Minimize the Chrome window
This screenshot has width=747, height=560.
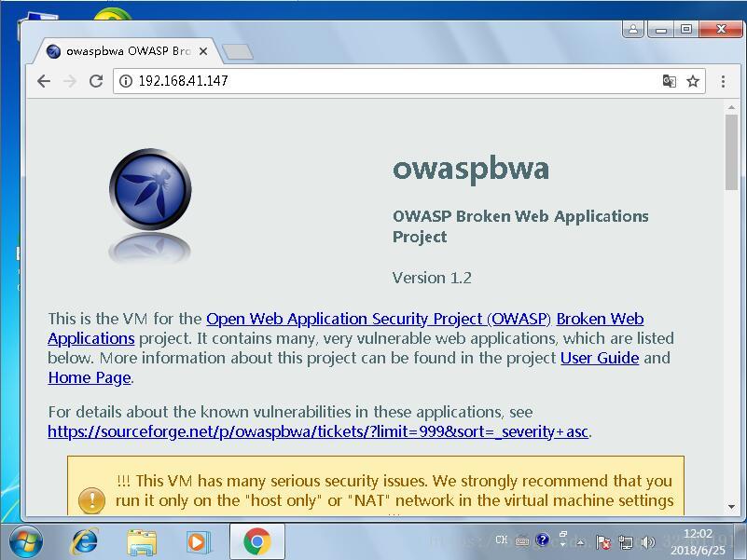pyautogui.click(x=660, y=29)
